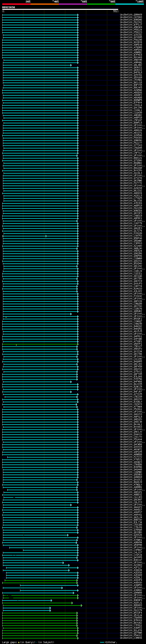The height and width of the screenshot is (644, 146).
Task: Select the UniRef100_A2QMQ6 label
Action: 131,90
